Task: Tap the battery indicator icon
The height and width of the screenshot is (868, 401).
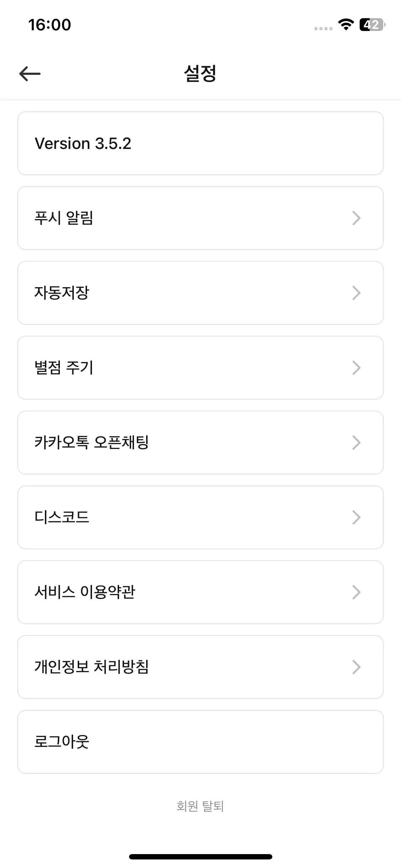Action: click(x=372, y=25)
